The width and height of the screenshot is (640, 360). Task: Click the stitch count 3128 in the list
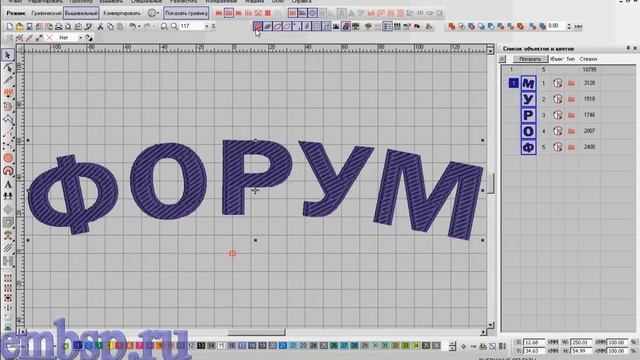(x=589, y=83)
